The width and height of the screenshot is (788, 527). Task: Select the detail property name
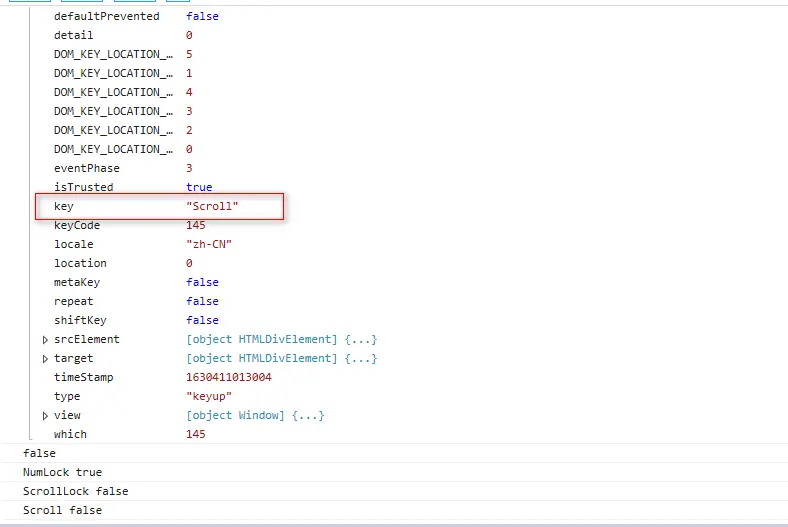(x=73, y=36)
